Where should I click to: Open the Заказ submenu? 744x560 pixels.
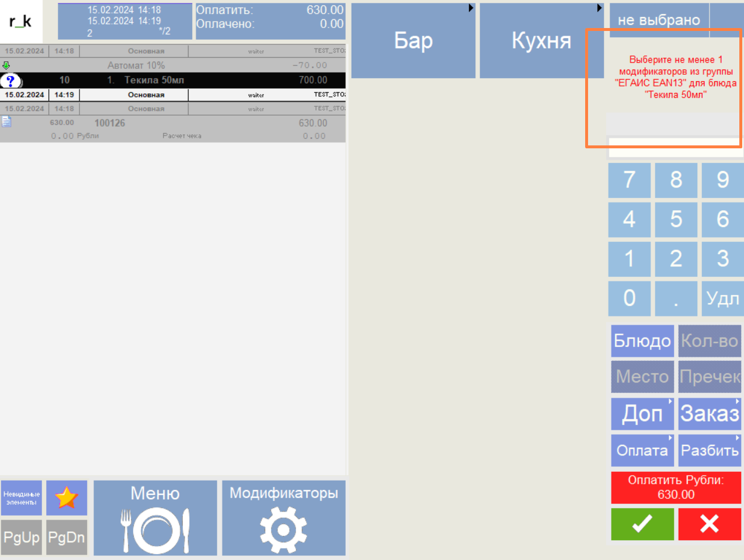[710, 413]
